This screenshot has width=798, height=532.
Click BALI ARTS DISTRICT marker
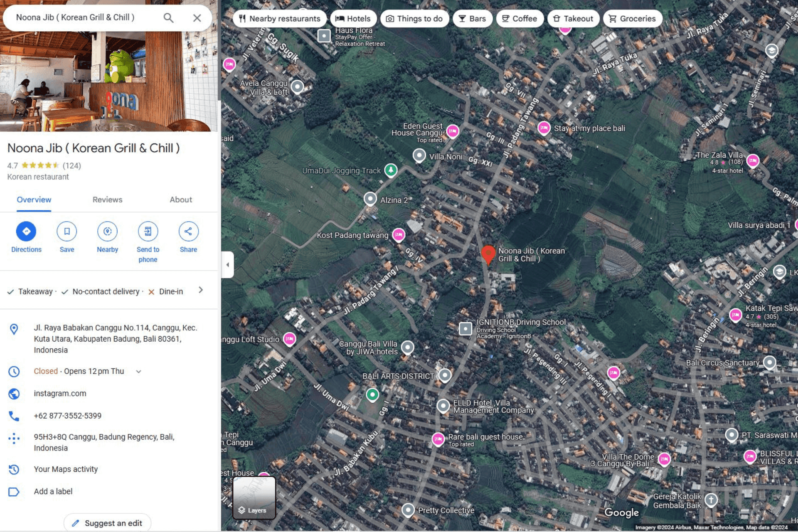(x=445, y=375)
